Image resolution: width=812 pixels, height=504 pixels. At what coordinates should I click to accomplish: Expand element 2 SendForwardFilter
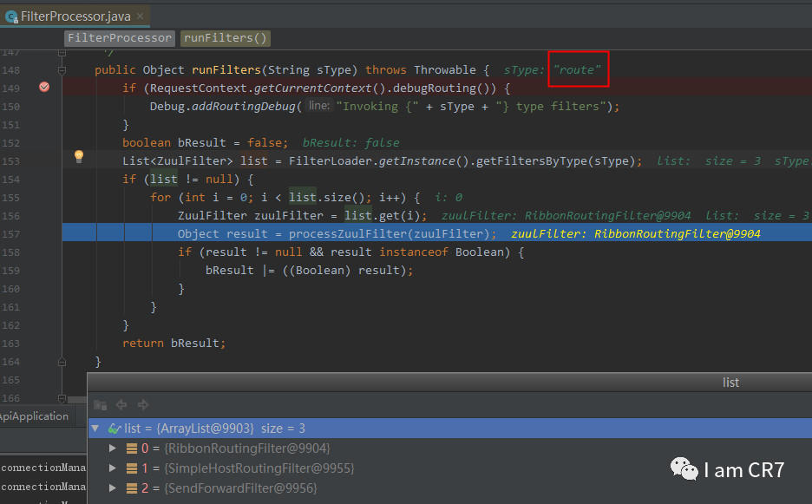pos(113,488)
